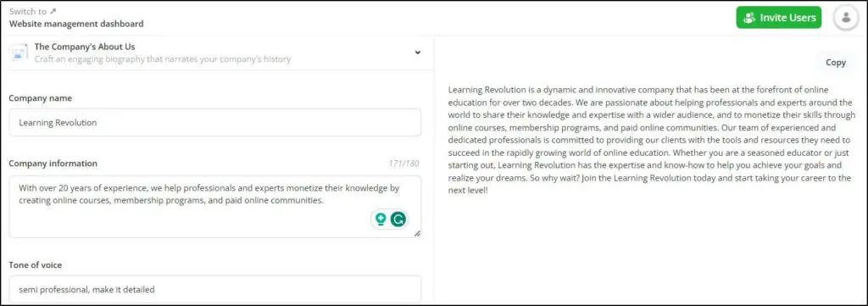Click the Switch to arrow icon
The width and height of the screenshot is (868, 306).
click(53, 11)
